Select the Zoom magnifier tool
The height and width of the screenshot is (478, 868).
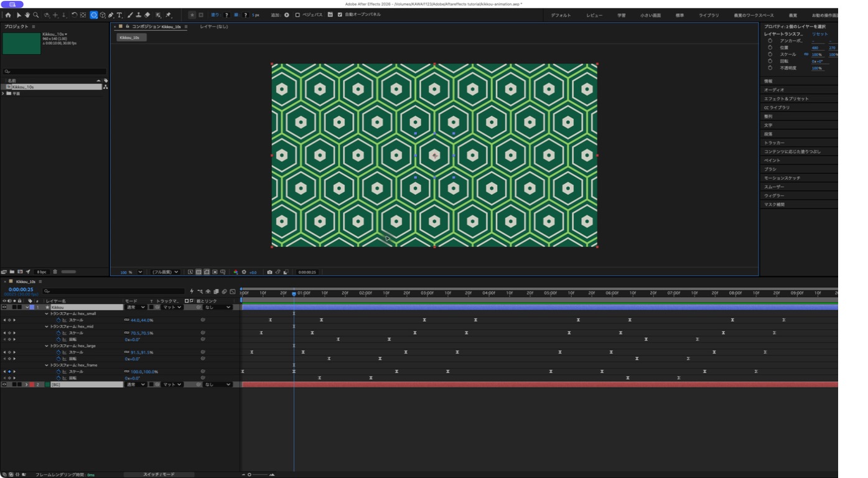(36, 15)
